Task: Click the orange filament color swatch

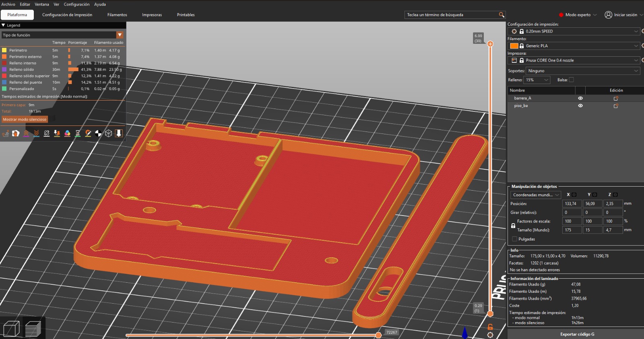Action: pos(514,46)
